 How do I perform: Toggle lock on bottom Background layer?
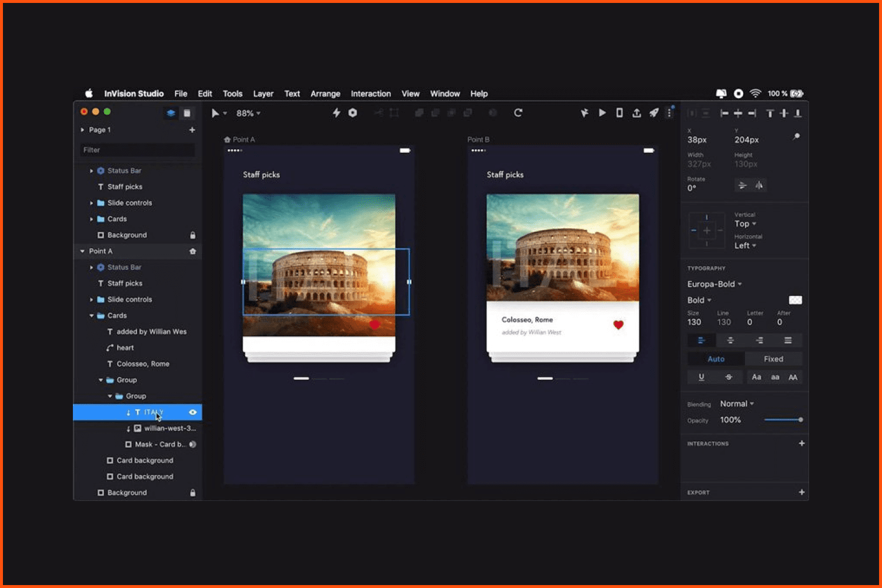pyautogui.click(x=192, y=493)
